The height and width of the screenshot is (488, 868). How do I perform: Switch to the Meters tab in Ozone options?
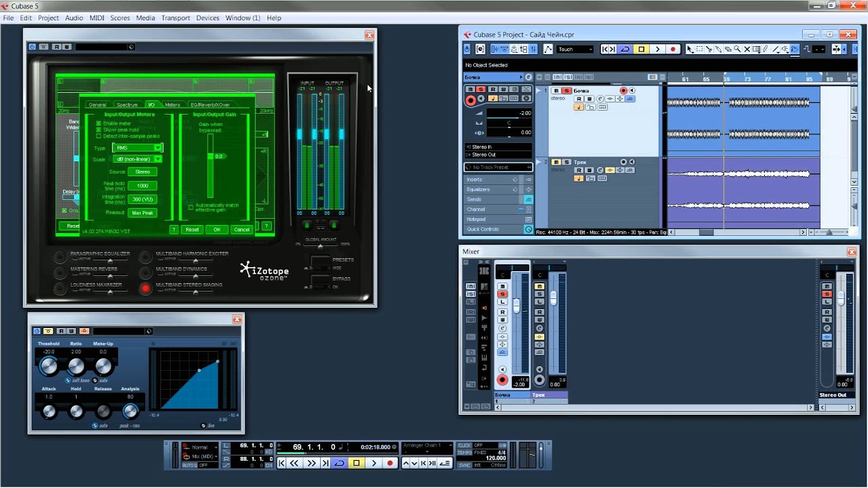172,104
